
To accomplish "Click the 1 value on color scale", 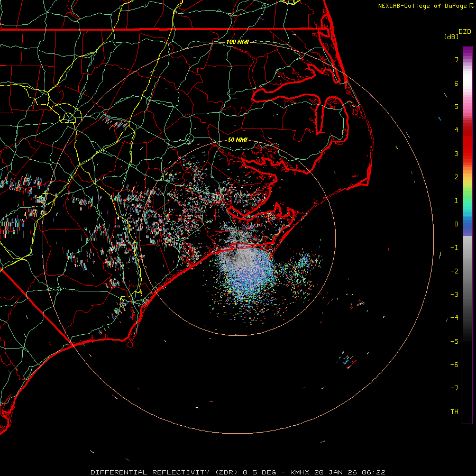I will coord(456,200).
